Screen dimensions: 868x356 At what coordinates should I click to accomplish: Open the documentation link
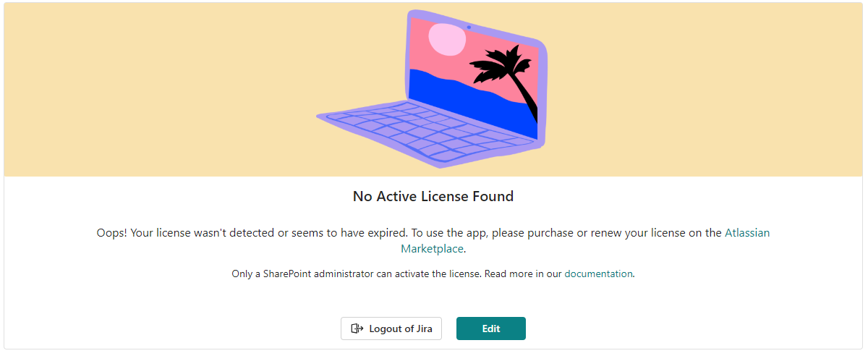click(598, 274)
